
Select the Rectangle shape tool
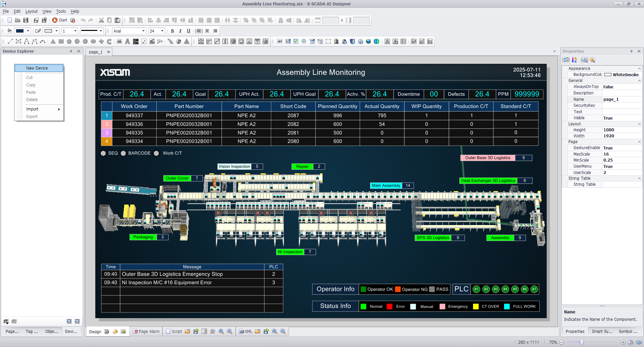pyautogui.click(x=61, y=41)
